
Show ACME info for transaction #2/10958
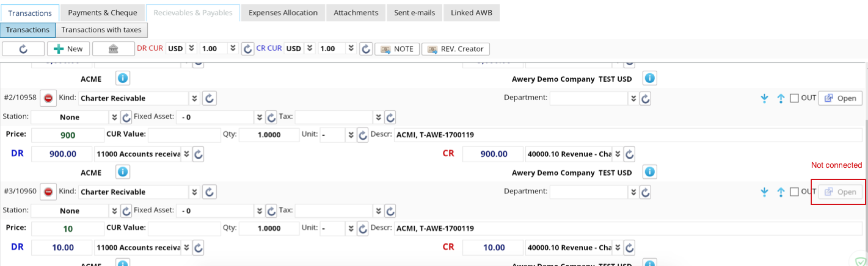click(123, 172)
